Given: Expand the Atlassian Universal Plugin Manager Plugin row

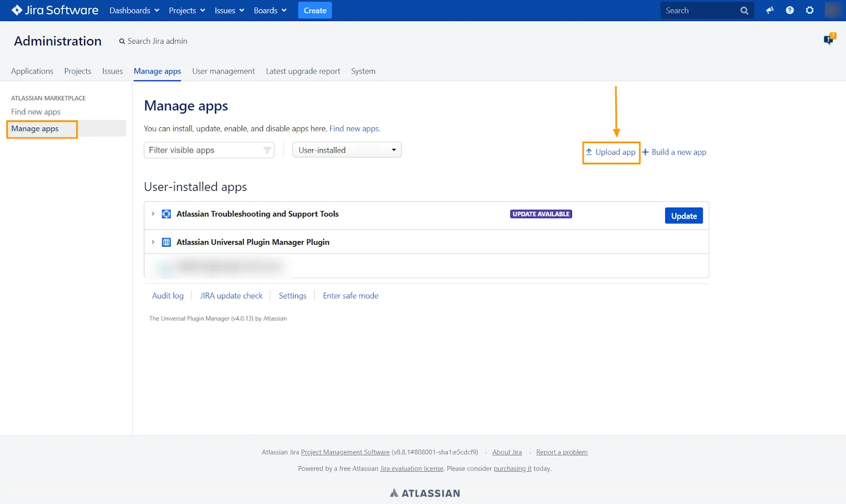Looking at the screenshot, I should [x=153, y=242].
